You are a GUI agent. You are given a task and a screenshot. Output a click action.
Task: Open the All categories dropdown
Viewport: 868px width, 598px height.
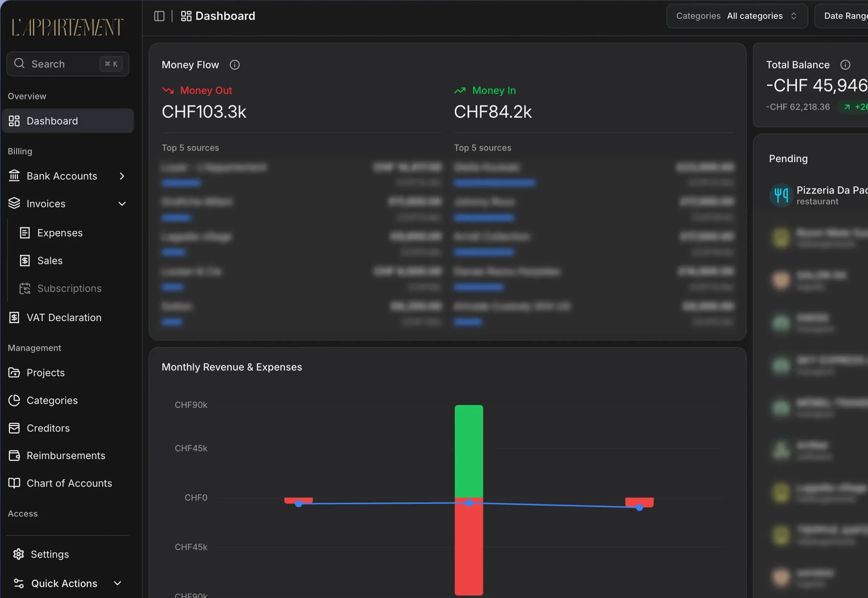click(x=755, y=16)
